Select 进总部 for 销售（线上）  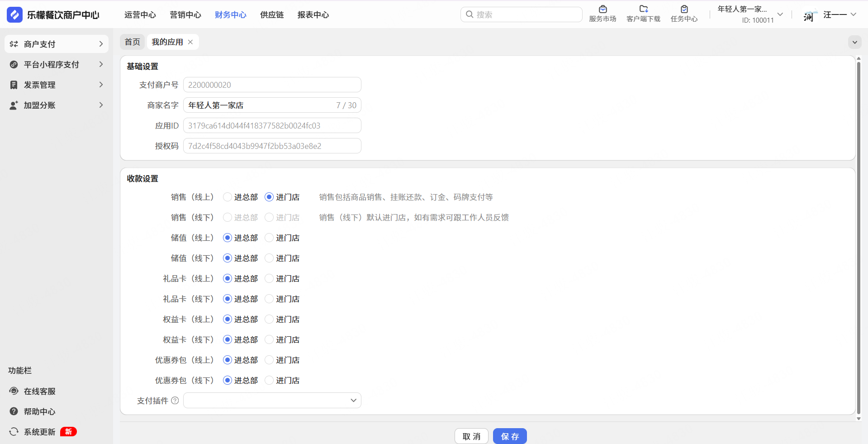pyautogui.click(x=228, y=197)
